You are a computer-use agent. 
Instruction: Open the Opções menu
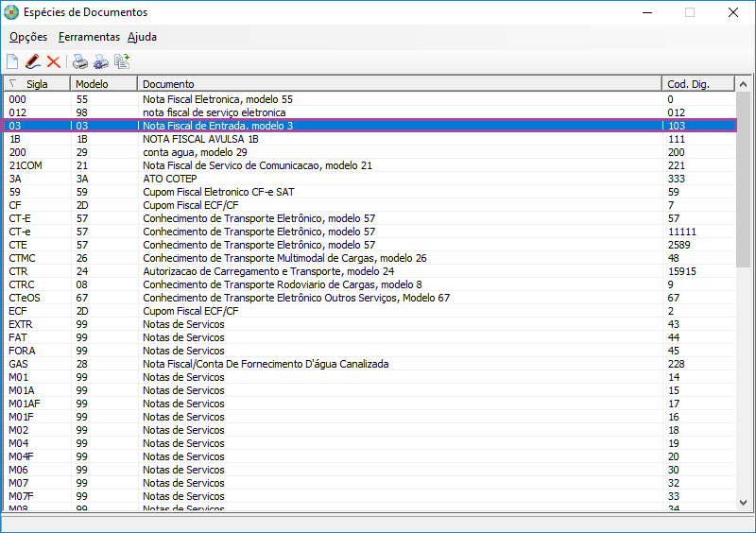pos(28,37)
